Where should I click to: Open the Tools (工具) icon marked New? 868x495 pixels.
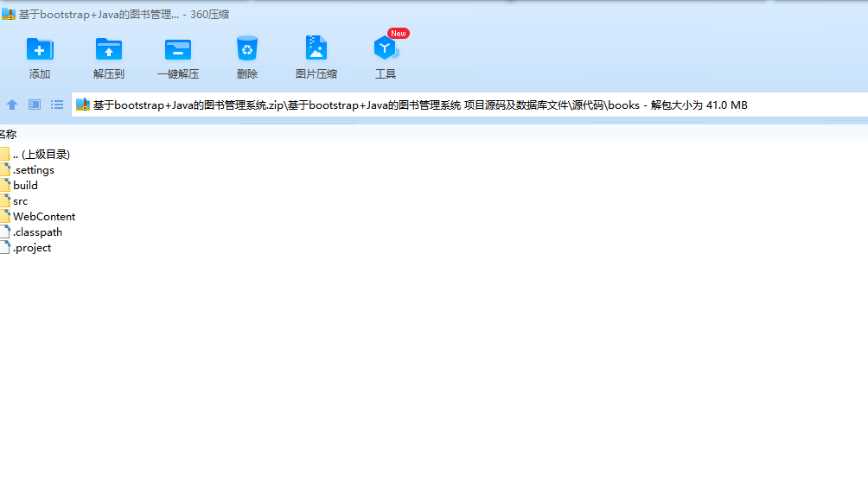point(386,48)
